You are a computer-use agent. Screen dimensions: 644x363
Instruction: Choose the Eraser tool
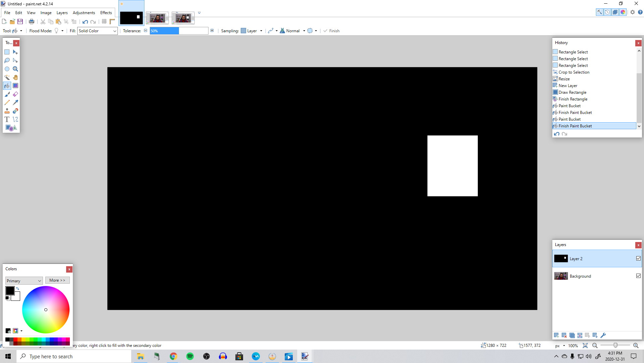(x=15, y=94)
